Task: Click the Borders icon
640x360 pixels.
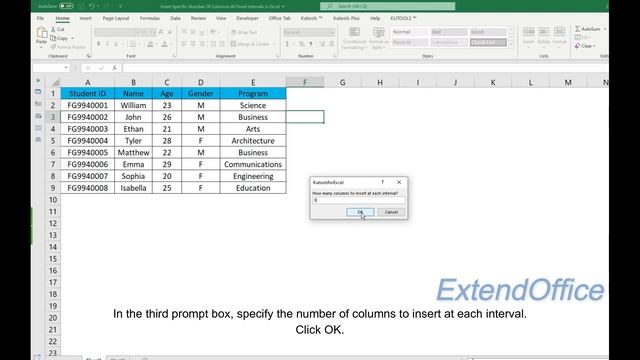Action: pos(133,44)
